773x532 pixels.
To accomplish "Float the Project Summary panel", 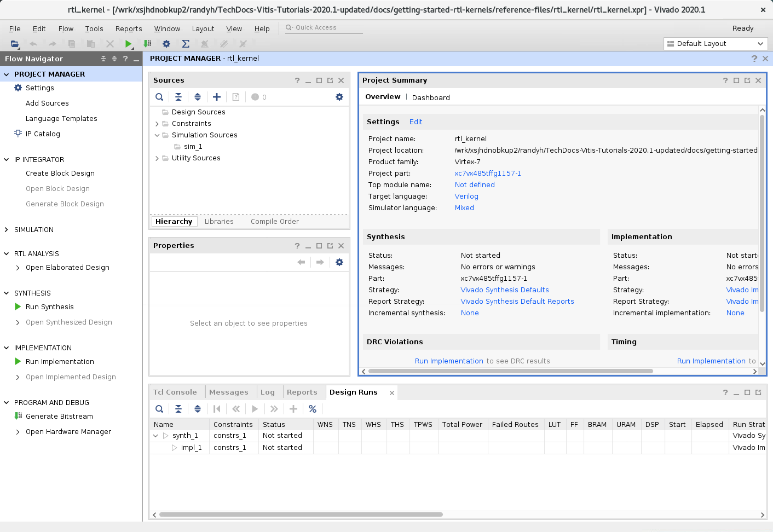I will 747,80.
